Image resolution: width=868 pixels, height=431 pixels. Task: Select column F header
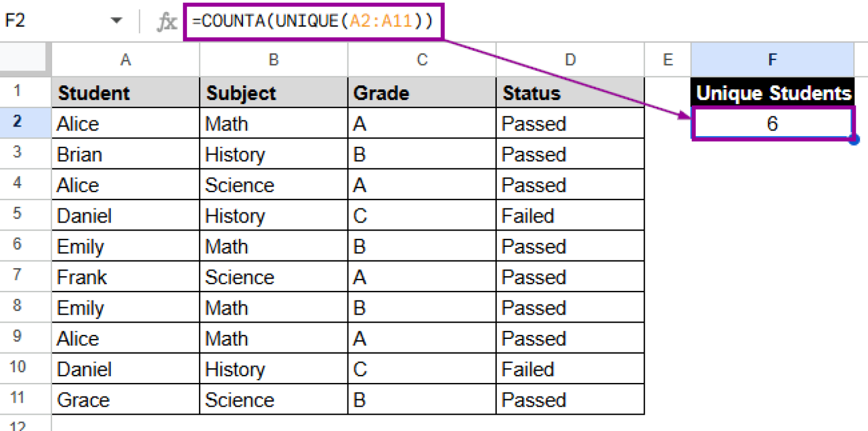(x=772, y=59)
